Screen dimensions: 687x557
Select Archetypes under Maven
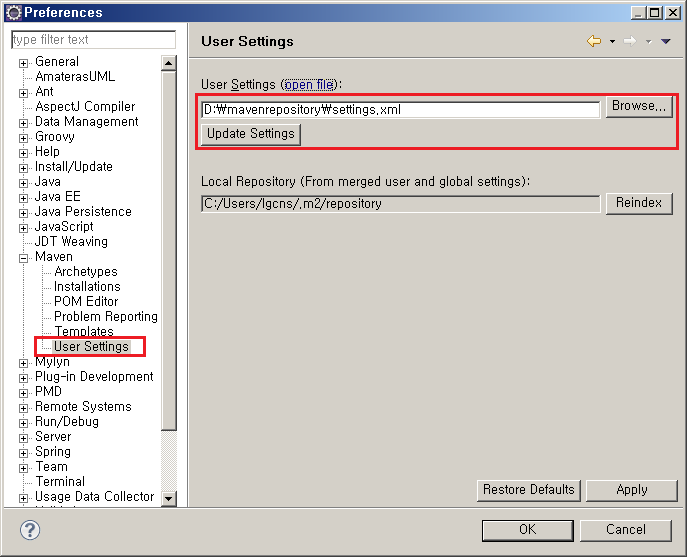pos(85,271)
